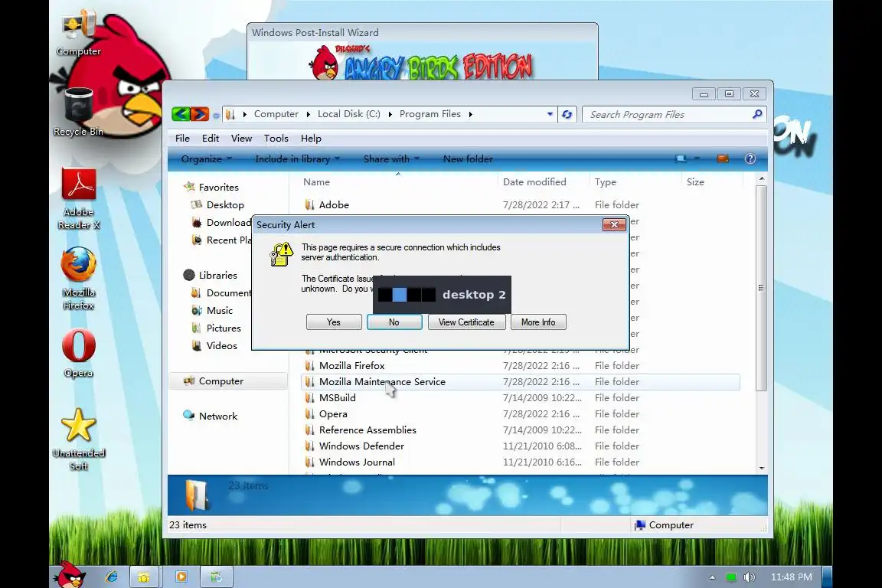Screen dimensions: 882x588
Task: Expand the arrow after Local Disk (C:)
Action: coord(390,114)
